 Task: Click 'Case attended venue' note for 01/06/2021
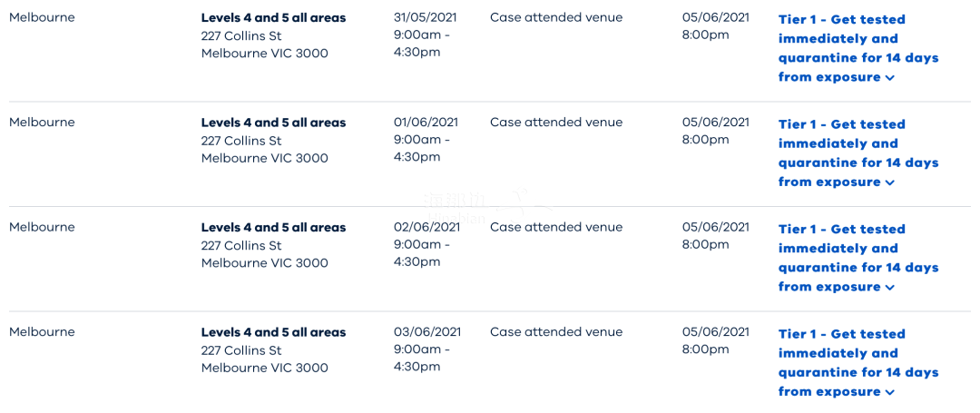(556, 123)
